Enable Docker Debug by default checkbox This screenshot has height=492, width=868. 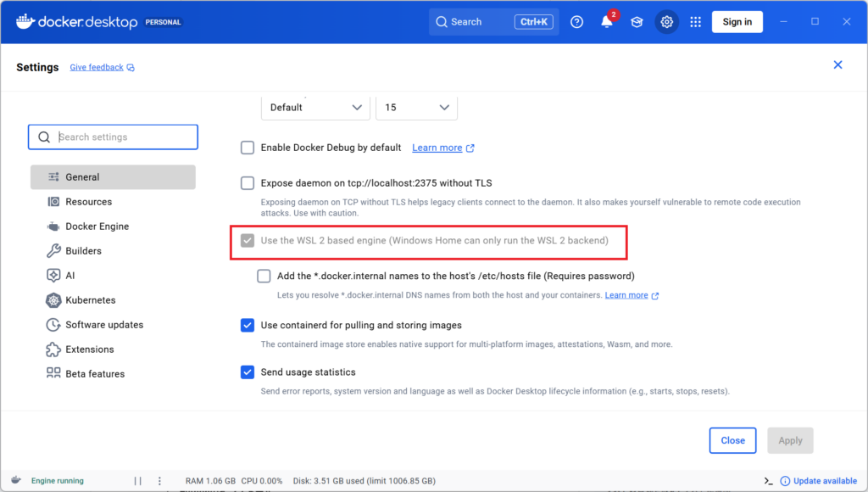[248, 148]
